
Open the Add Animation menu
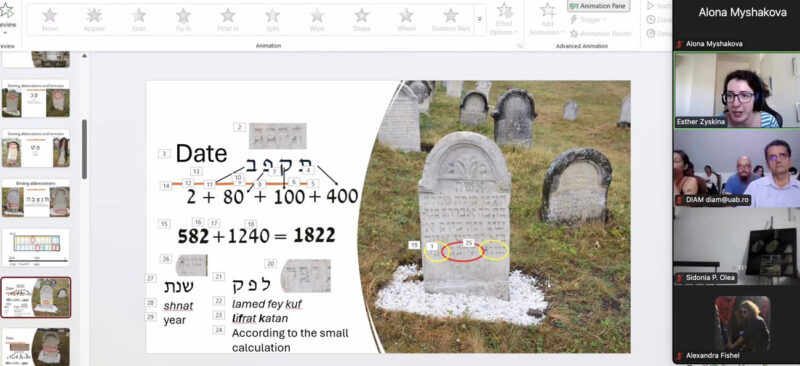click(547, 20)
